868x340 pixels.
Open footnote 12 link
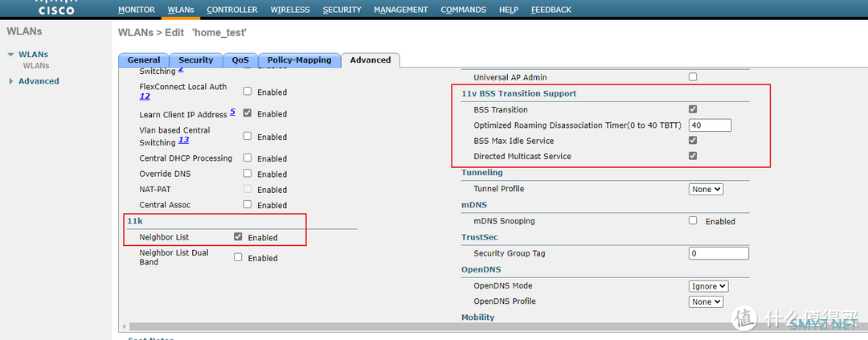[x=145, y=96]
